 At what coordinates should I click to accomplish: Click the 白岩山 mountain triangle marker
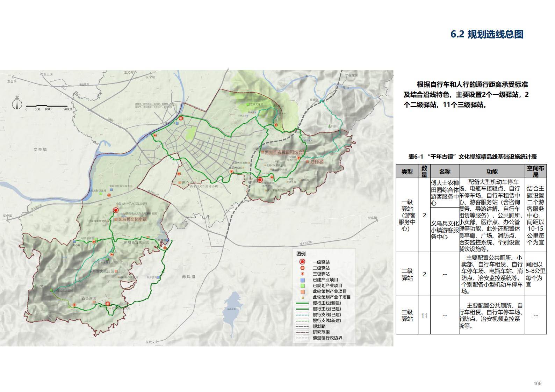[329, 126]
